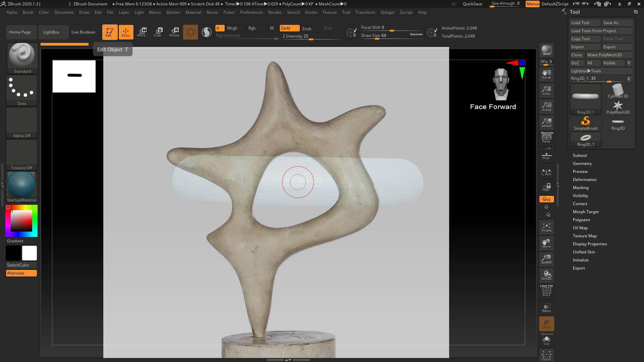Screen dimensions: 644x362
Task: Adjust the Draw Size slider
Action: click(392, 36)
